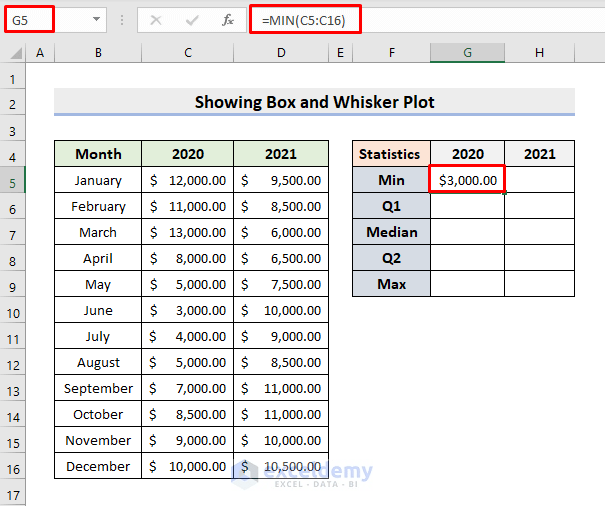Select the Median label cell
This screenshot has height=506, width=605.
tap(391, 232)
